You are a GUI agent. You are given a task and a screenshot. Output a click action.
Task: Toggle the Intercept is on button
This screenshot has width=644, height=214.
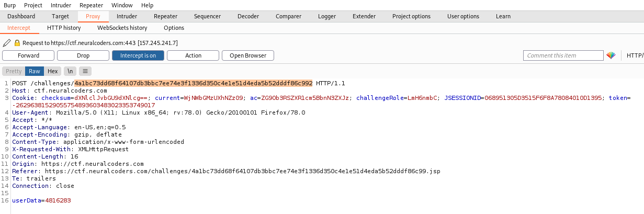[138, 55]
